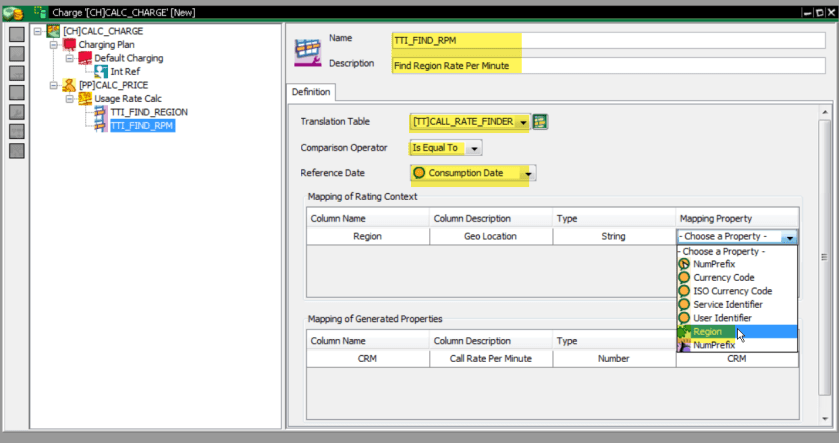Click the TTI_FIND_REGION tree item icon
Screen dimensions: 839x443
pyautogui.click(x=101, y=113)
